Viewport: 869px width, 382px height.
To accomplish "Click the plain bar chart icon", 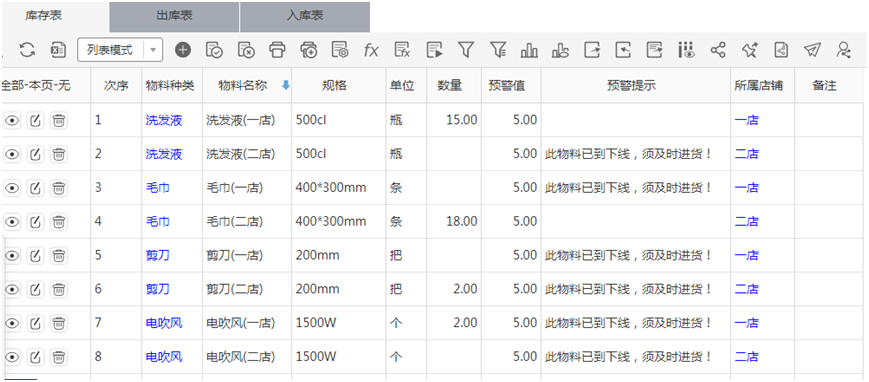I will (x=529, y=50).
